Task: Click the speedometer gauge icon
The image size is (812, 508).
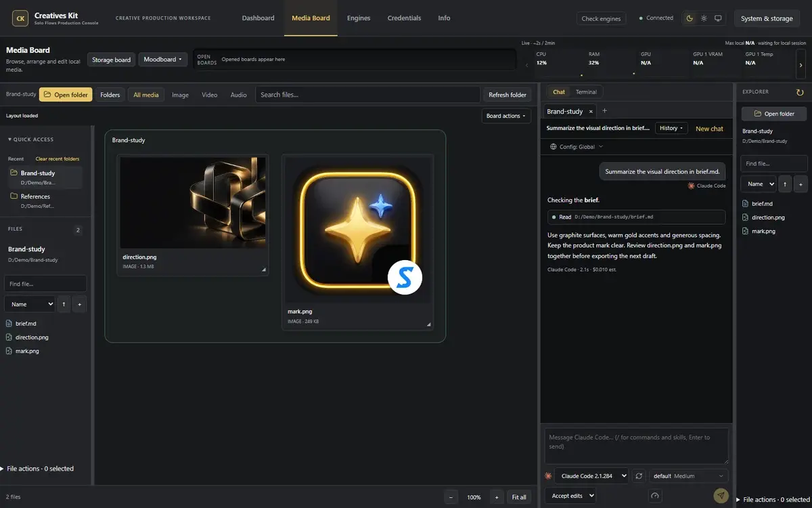Action: click(654, 496)
